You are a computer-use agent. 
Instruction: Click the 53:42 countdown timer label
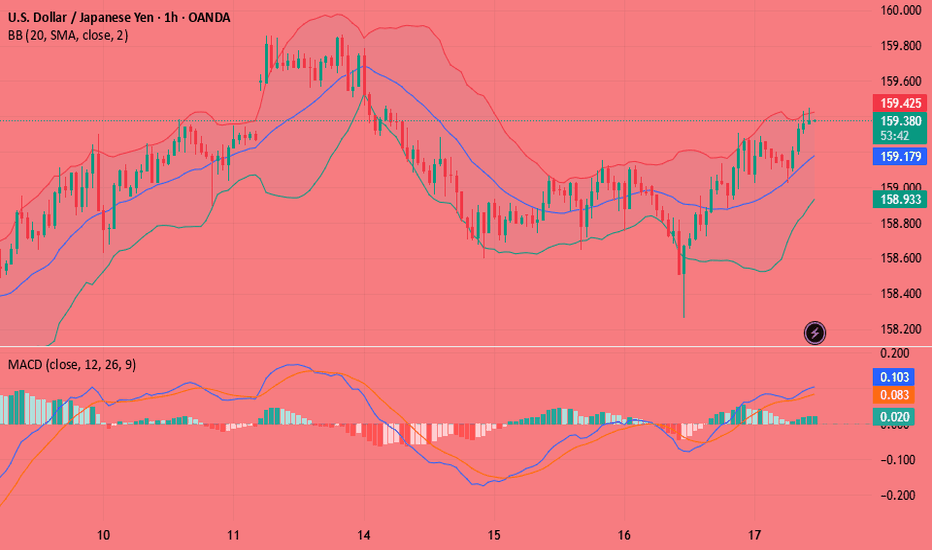tap(895, 136)
